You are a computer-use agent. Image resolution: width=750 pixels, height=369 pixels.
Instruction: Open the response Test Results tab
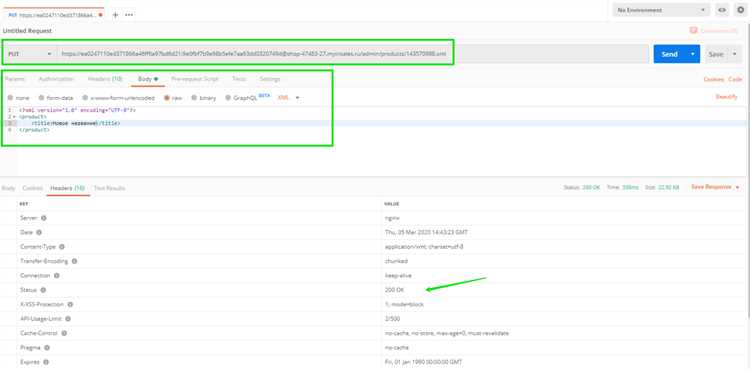(x=110, y=188)
